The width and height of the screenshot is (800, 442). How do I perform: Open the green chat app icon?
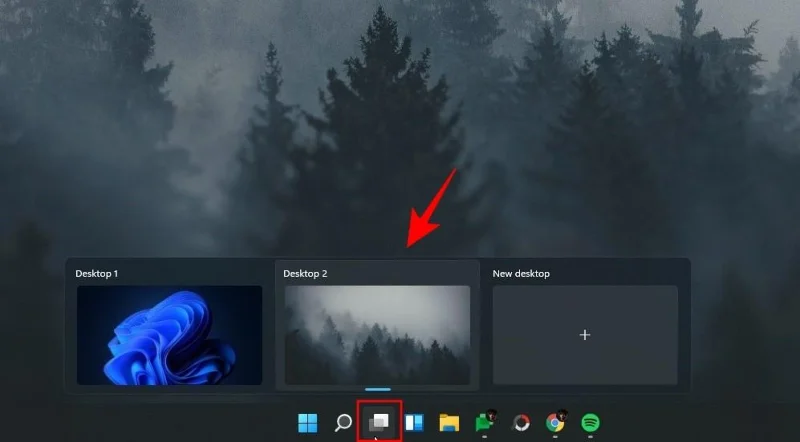pyautogui.click(x=484, y=422)
